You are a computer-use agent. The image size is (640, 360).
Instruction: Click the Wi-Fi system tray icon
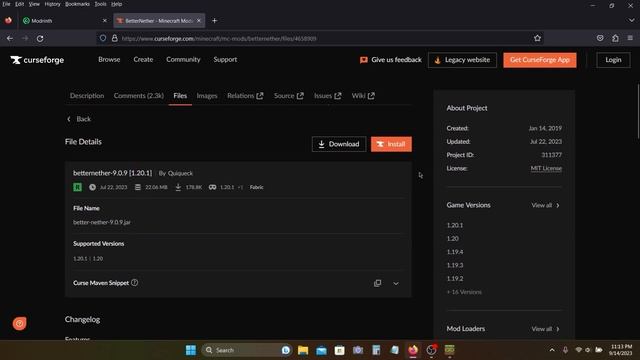tap(578, 350)
